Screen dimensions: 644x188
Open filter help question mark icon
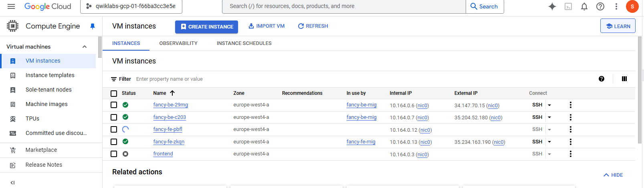(602, 79)
